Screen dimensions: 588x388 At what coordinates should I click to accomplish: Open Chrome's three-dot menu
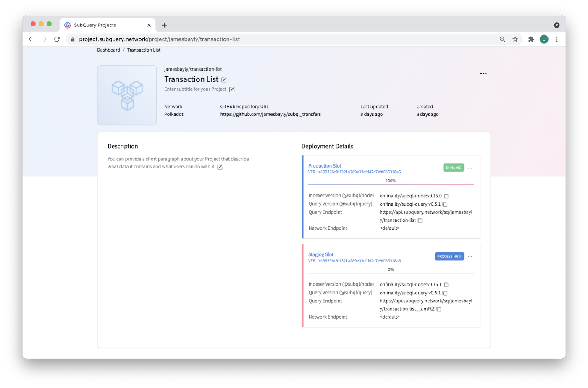click(x=557, y=39)
